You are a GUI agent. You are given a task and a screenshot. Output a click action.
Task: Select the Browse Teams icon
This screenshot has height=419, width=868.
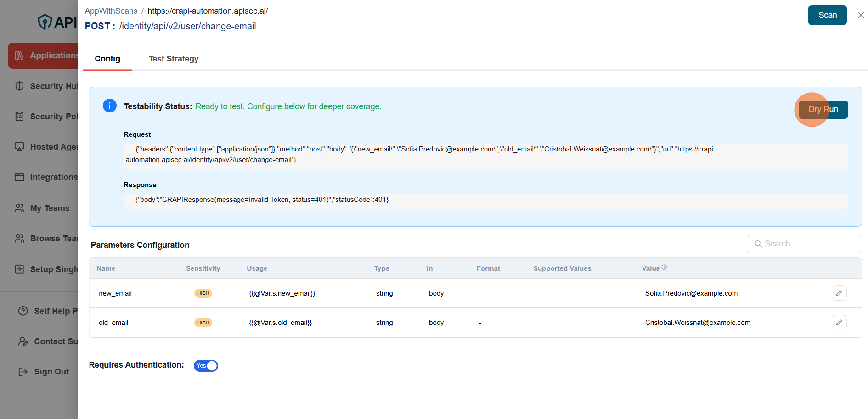pyautogui.click(x=19, y=238)
